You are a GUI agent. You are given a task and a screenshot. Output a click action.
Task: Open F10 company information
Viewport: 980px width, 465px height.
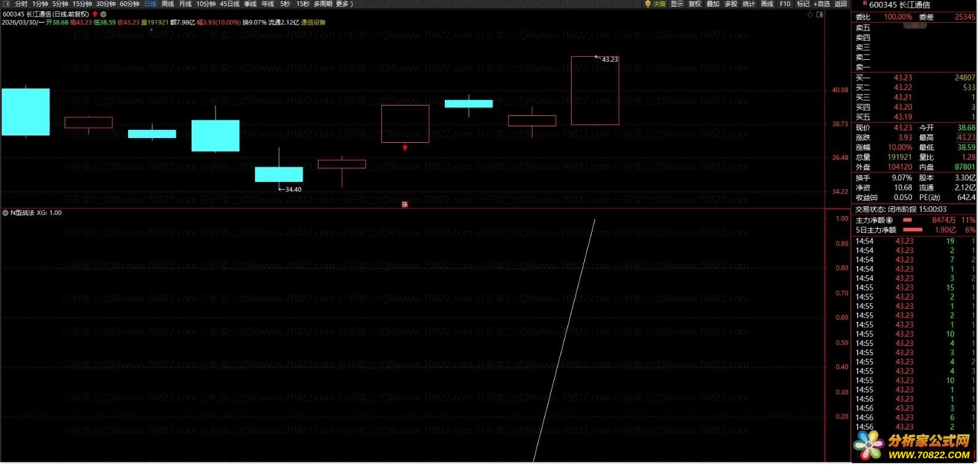(785, 4)
